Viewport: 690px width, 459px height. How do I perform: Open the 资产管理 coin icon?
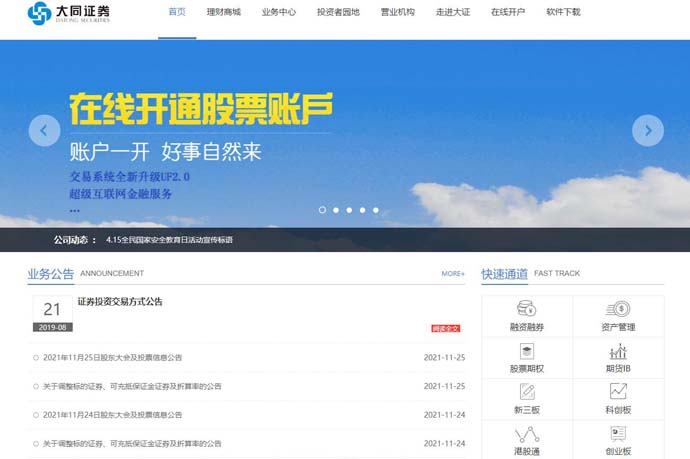[618, 308]
